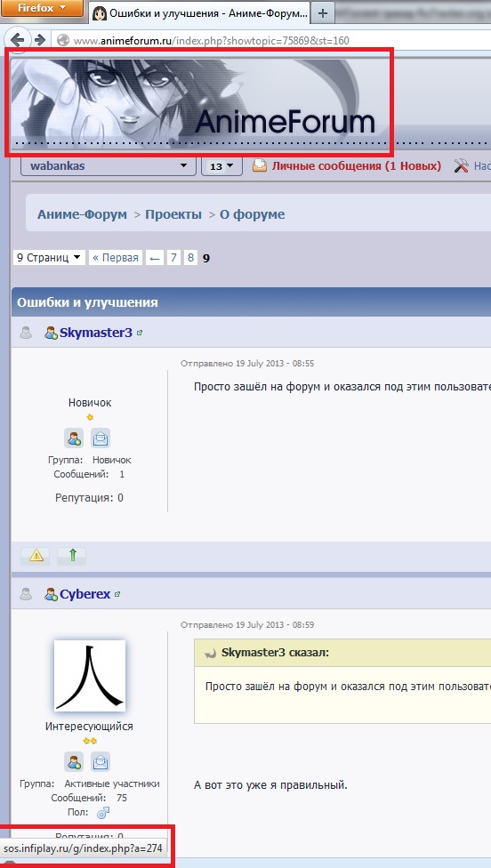Open Cyberex profile link
The width and height of the screenshot is (491, 868).
tap(85, 594)
